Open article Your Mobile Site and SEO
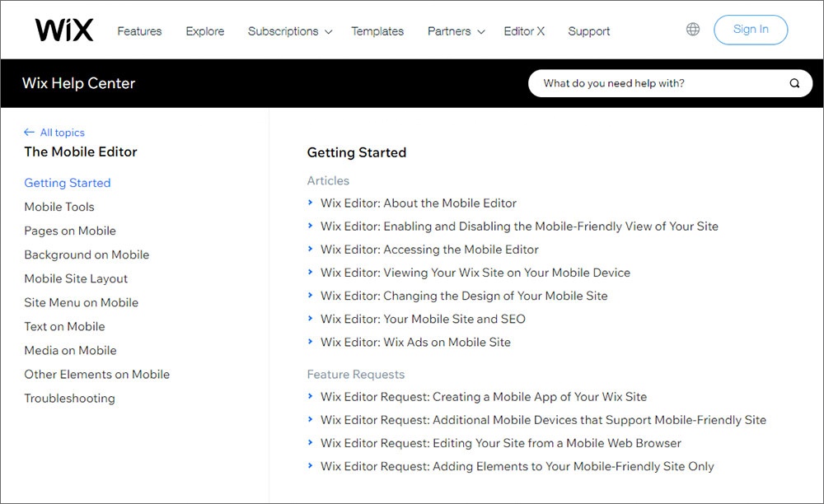 pyautogui.click(x=423, y=319)
